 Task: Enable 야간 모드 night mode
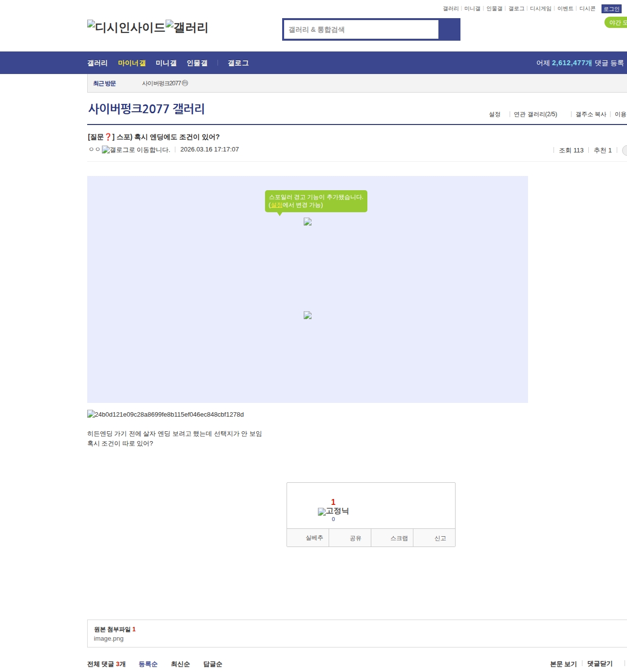pos(616,22)
